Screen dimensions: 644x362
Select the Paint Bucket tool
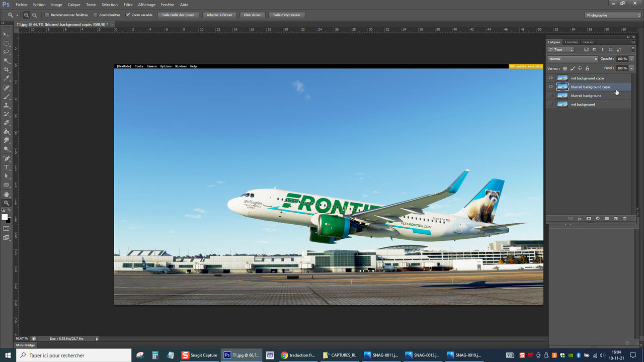(x=7, y=132)
